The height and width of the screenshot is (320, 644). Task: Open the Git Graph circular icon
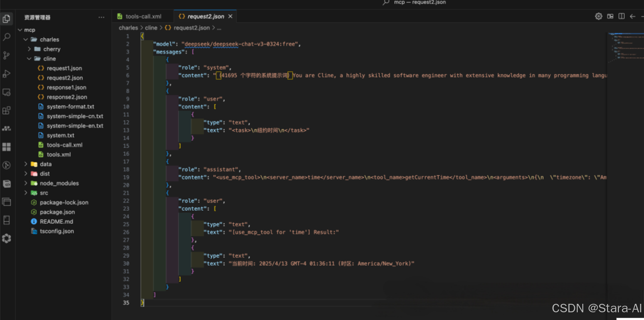7,165
